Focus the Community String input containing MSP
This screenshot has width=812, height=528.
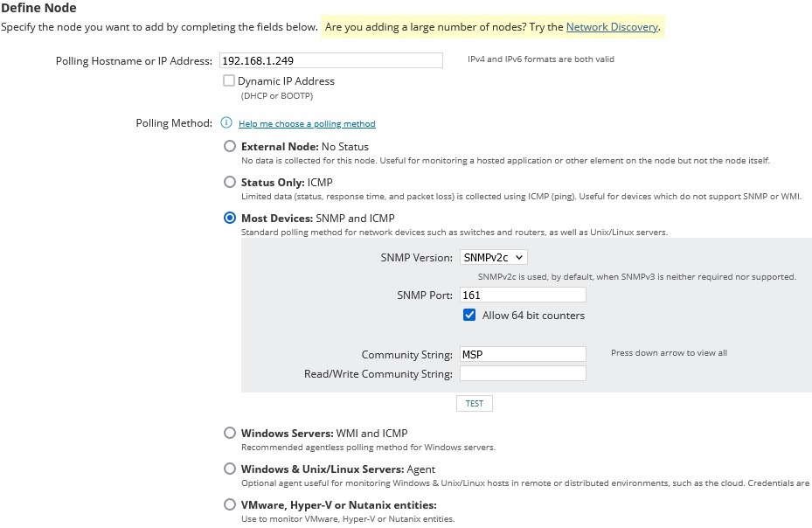pos(522,354)
